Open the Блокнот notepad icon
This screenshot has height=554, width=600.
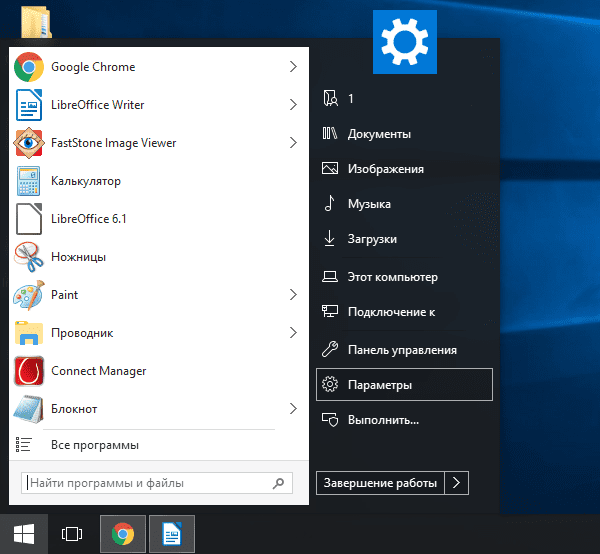pyautogui.click(x=28, y=409)
